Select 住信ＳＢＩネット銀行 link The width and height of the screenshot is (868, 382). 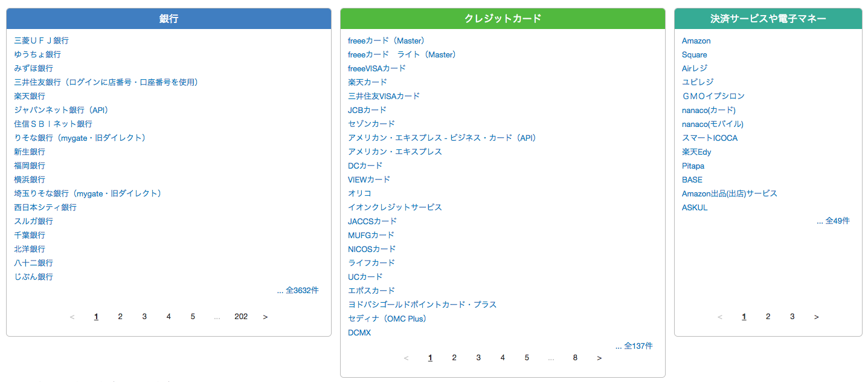pos(53,124)
